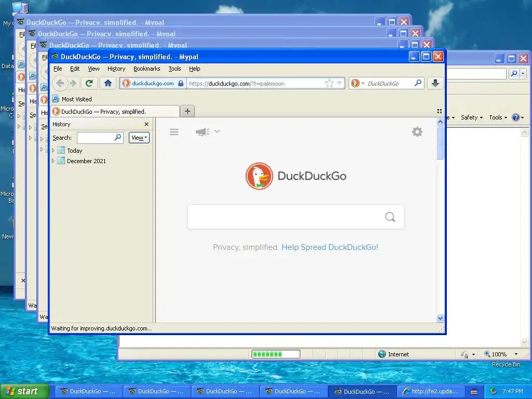The image size is (532, 399).
Task: Click the 7:47 PM system clock
Action: [513, 391]
